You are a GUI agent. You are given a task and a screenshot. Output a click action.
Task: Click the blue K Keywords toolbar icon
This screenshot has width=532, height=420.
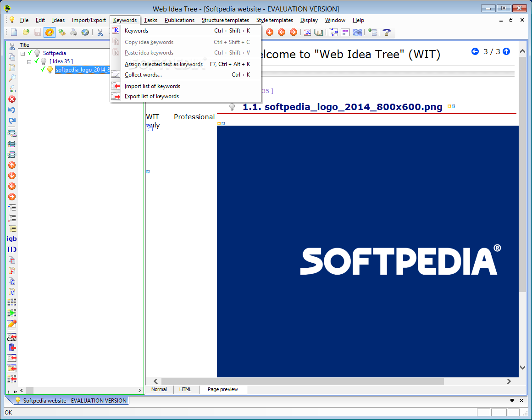coord(307,32)
